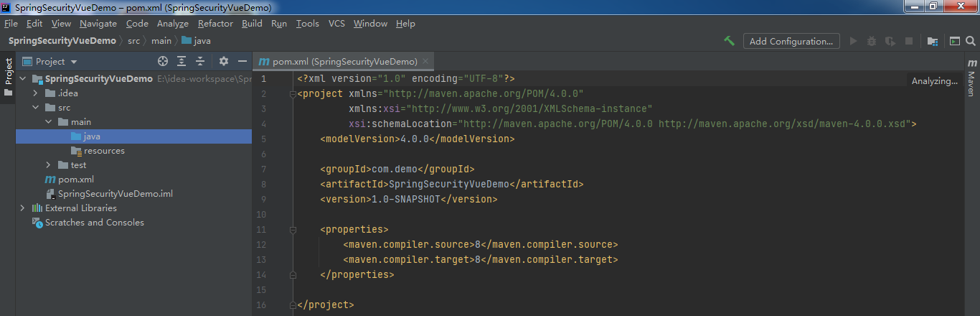This screenshot has height=316, width=980.
Task: Fold the properties block at line 11
Action: [x=293, y=230]
